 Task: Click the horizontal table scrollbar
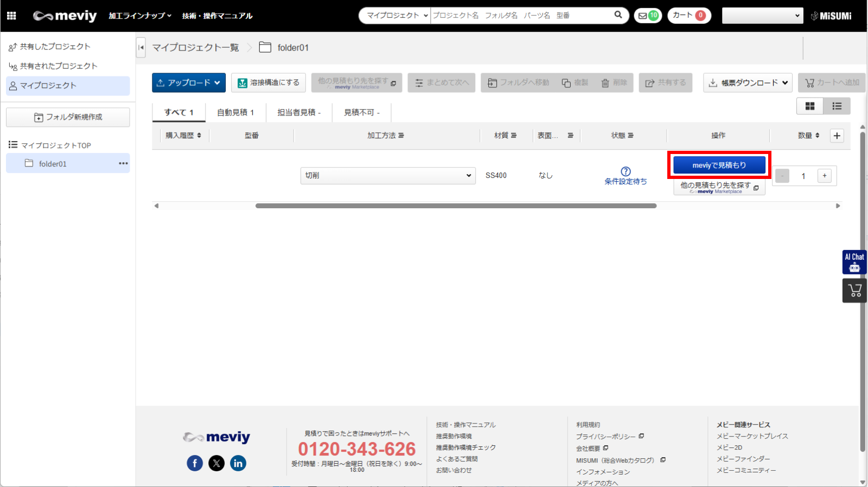click(x=456, y=206)
